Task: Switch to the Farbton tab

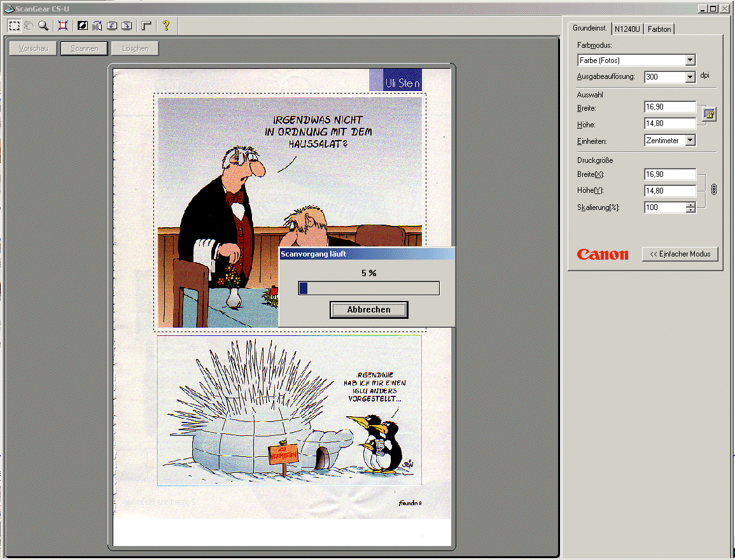Action: (659, 29)
